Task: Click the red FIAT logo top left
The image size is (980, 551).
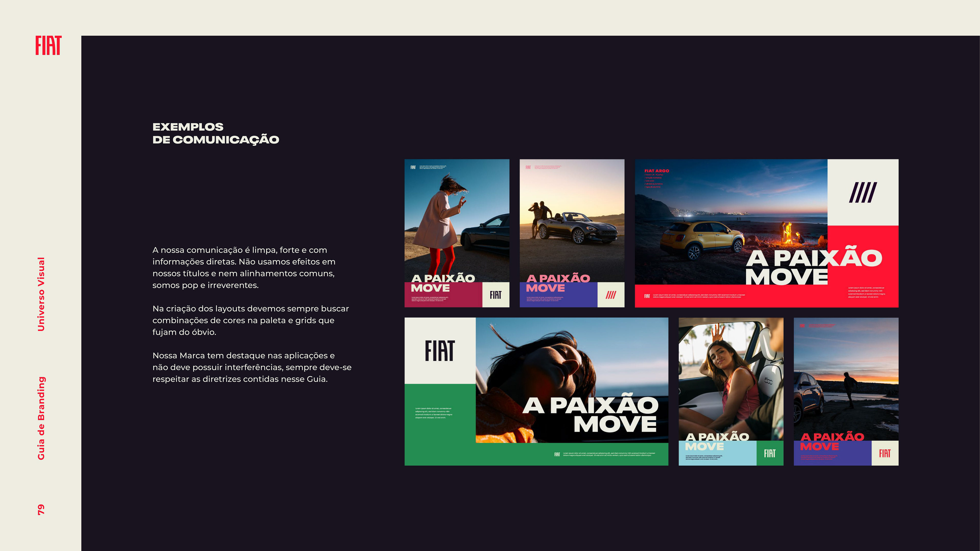Action: [x=48, y=46]
